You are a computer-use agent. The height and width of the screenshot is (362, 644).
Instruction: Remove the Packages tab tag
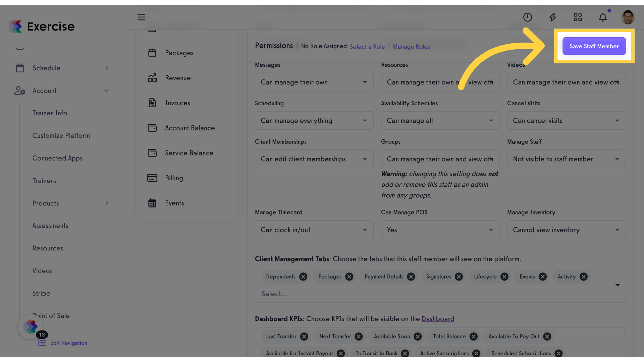(x=349, y=277)
